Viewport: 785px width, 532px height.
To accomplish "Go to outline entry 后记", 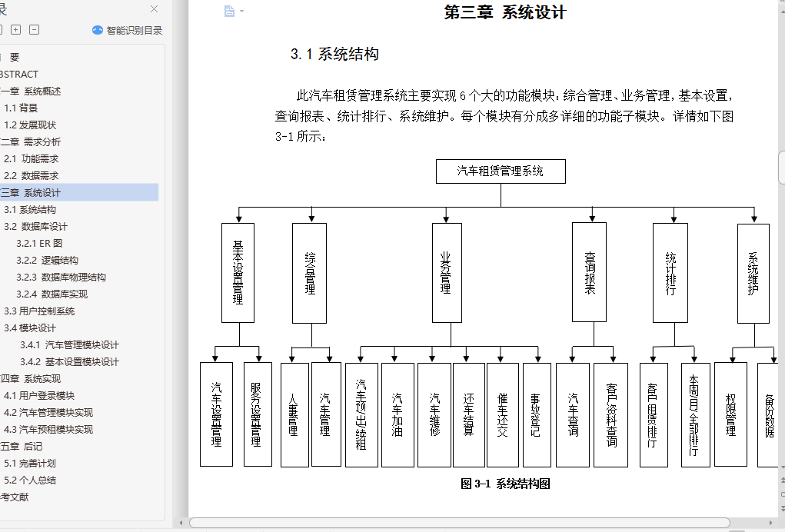I will point(21,447).
